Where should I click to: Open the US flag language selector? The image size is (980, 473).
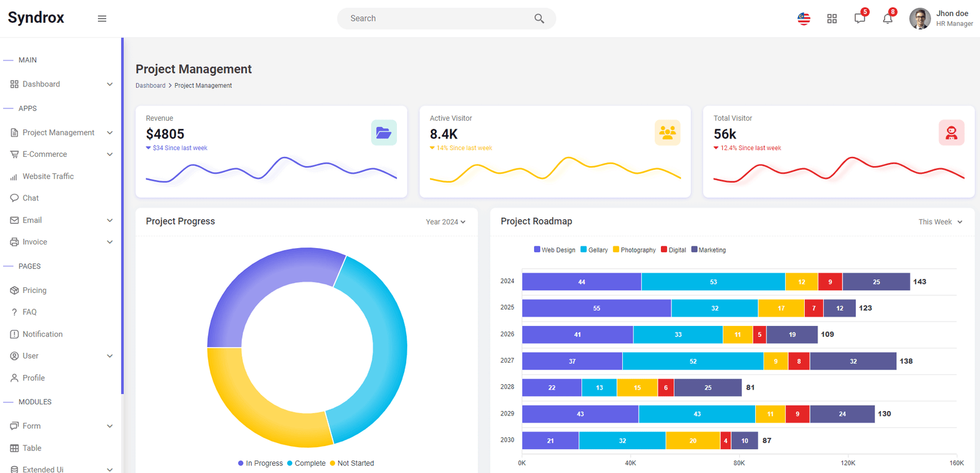click(x=804, y=18)
